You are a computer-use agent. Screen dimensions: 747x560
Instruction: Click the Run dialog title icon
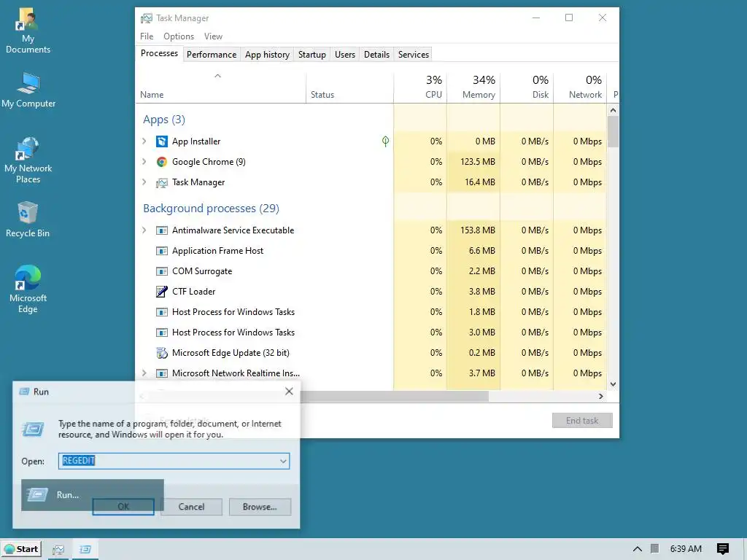pyautogui.click(x=24, y=392)
